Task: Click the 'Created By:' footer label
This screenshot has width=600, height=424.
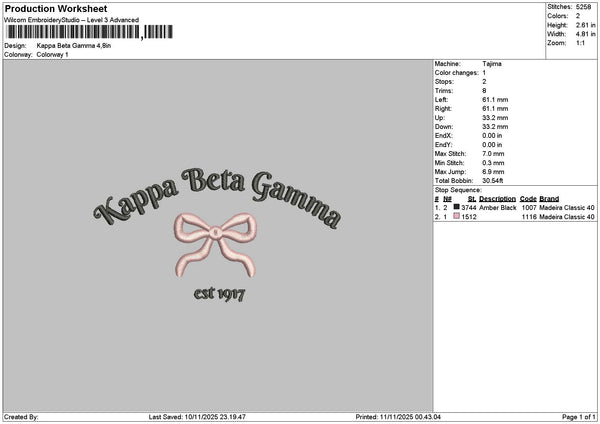Action: click(21, 417)
